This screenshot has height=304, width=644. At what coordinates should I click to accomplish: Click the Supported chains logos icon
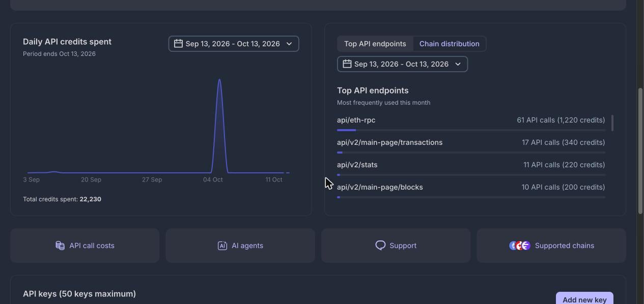tap(520, 246)
